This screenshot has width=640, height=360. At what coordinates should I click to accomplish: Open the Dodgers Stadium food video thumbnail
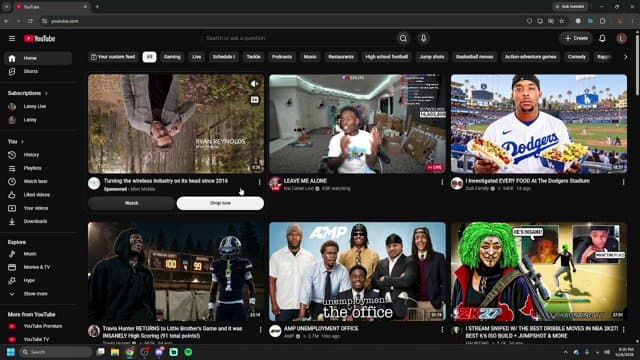pyautogui.click(x=539, y=124)
